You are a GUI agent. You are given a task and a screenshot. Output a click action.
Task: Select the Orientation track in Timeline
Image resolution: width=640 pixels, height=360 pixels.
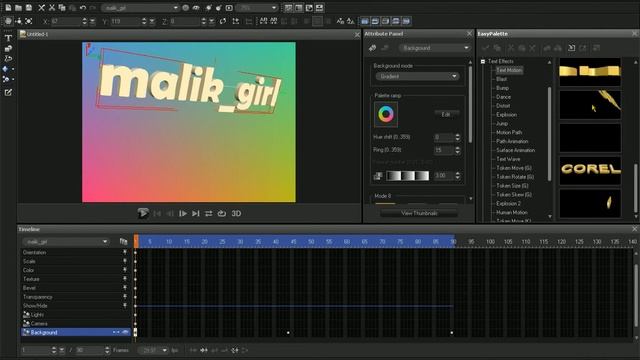(75, 253)
